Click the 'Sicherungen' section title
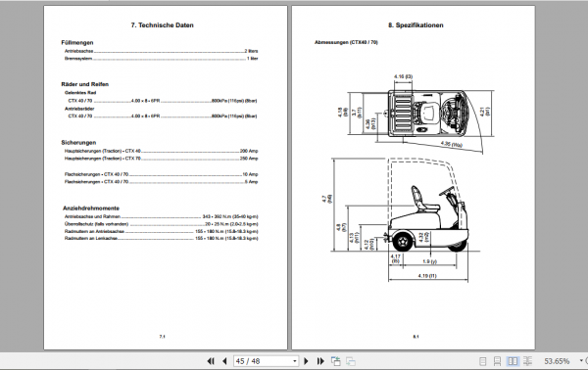 [78, 143]
